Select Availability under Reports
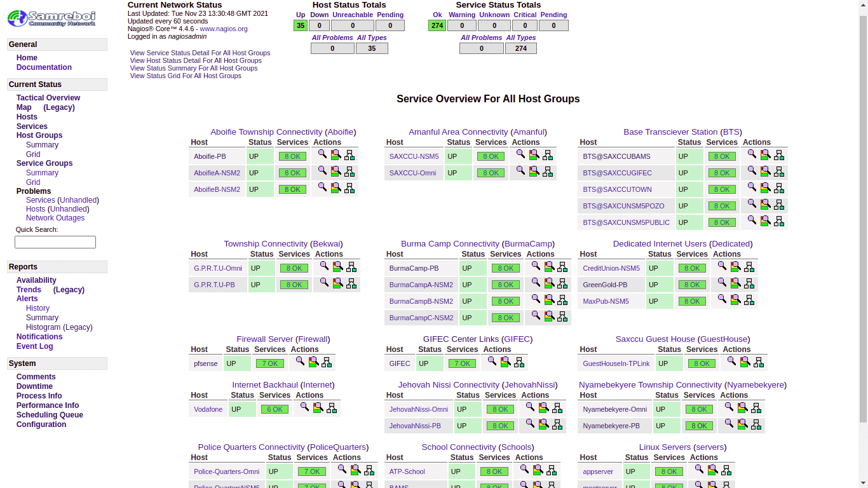 pyautogui.click(x=36, y=280)
